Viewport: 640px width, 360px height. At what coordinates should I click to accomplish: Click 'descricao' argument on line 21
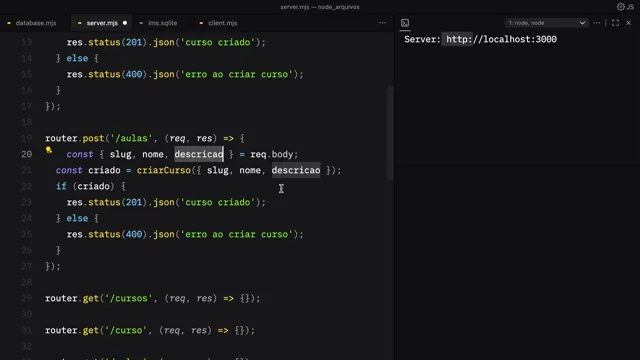click(296, 170)
